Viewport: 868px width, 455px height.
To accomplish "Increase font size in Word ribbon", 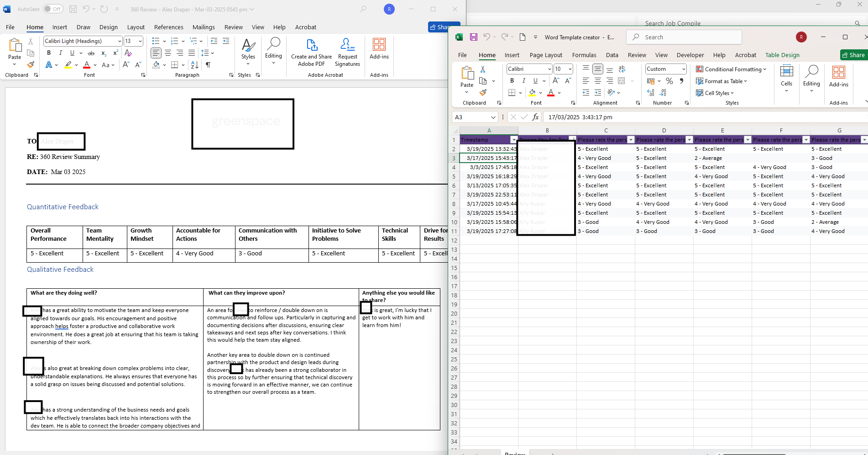I will [x=126, y=65].
